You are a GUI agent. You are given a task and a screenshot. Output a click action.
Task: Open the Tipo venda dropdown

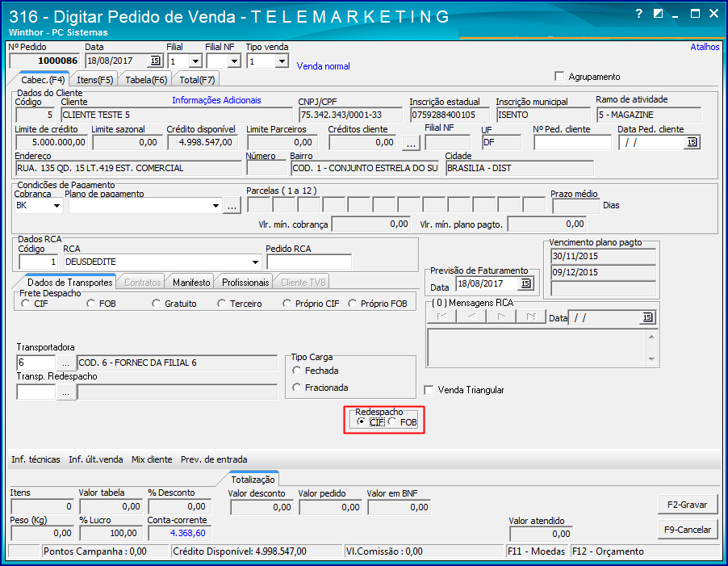[282, 61]
